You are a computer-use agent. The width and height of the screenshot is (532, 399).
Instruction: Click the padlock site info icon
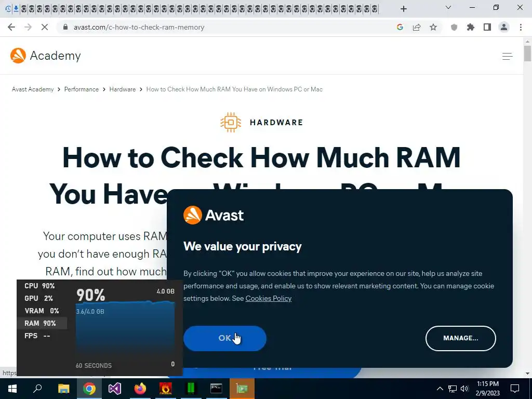[65, 27]
